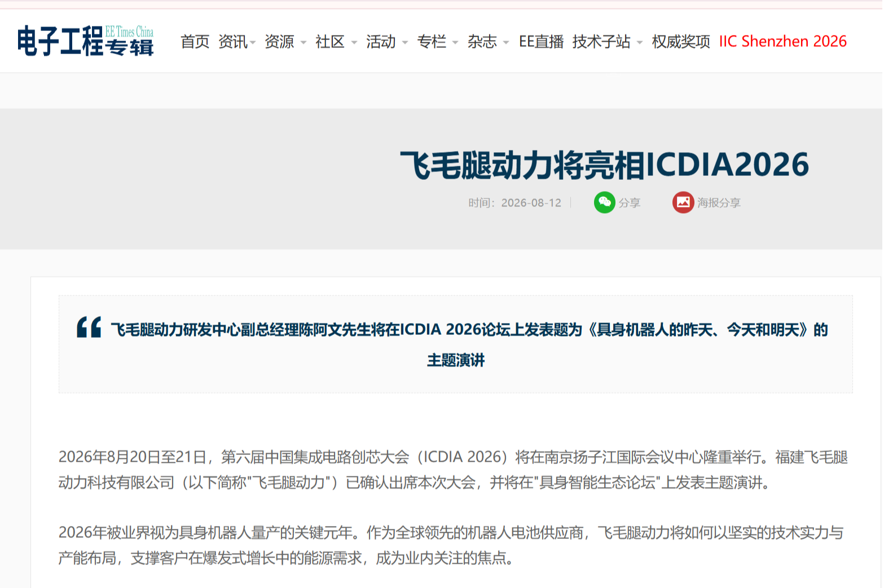Go to the EE直播 page
The image size is (884, 588).
click(x=542, y=42)
